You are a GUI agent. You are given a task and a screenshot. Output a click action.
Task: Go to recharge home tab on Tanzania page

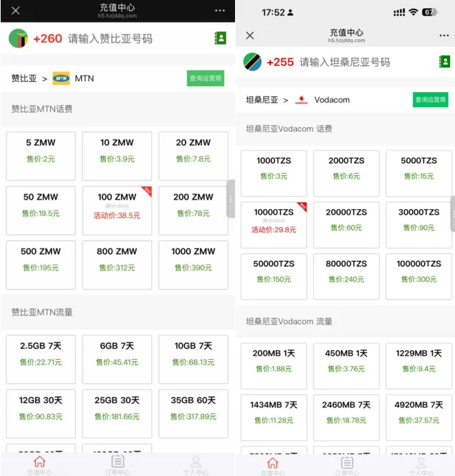coord(272,466)
